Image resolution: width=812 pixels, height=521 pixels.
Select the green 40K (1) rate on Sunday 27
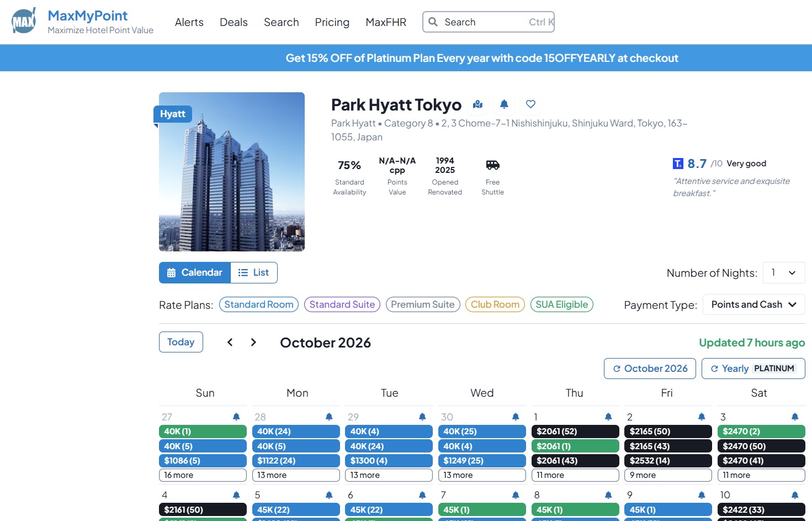pos(203,431)
